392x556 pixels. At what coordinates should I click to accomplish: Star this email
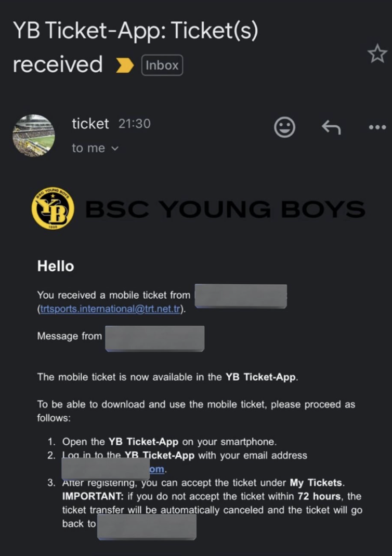coord(377,54)
